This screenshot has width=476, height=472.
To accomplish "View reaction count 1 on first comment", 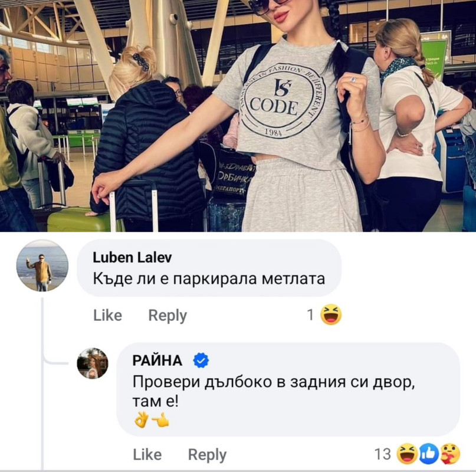I will coord(310,315).
